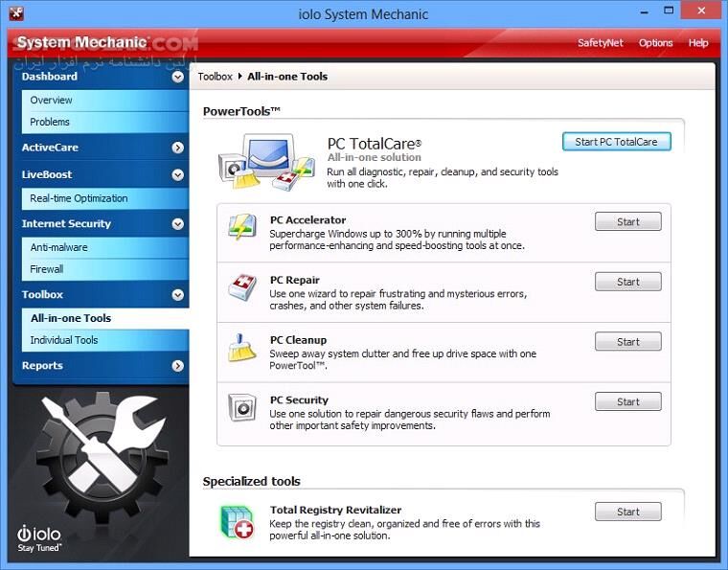The image size is (728, 570).
Task: Collapse the Dashboard section chevron
Action: click(177, 77)
